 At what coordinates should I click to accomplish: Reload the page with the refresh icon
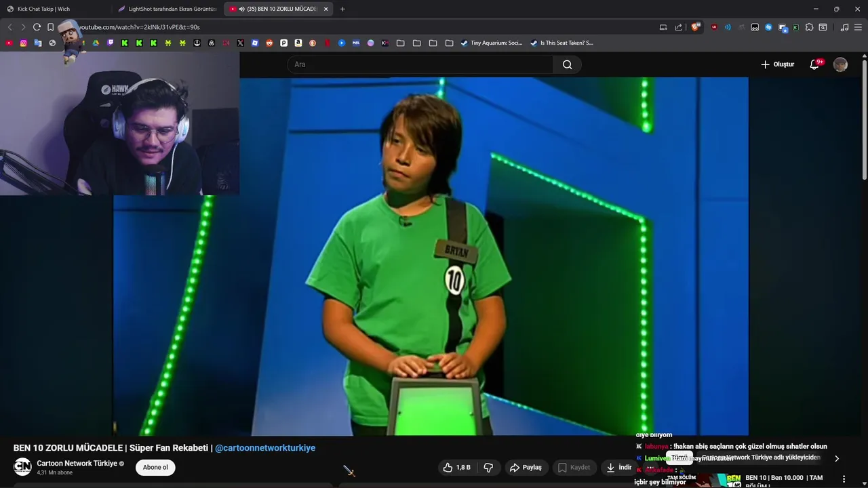click(x=37, y=27)
